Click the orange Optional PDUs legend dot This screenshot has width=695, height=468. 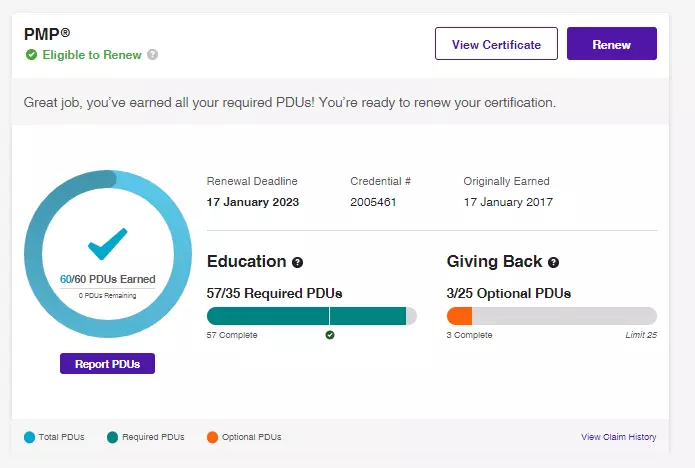[x=212, y=437]
